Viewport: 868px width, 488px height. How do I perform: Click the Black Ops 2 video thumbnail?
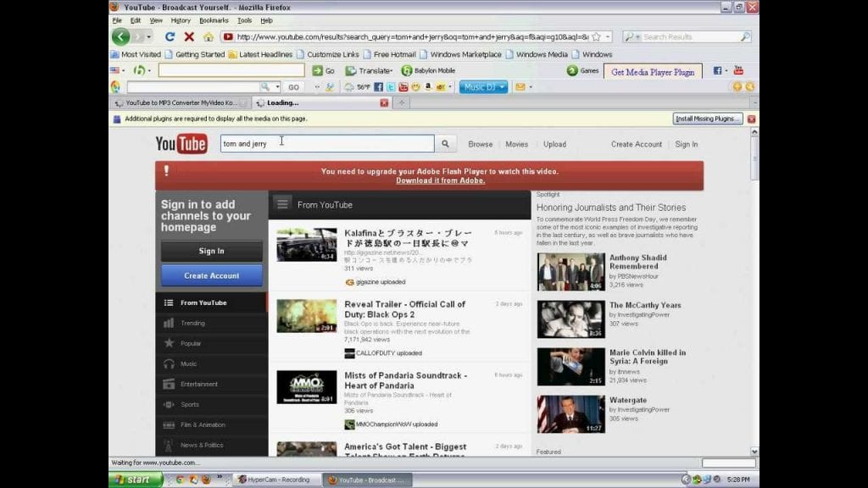(306, 315)
